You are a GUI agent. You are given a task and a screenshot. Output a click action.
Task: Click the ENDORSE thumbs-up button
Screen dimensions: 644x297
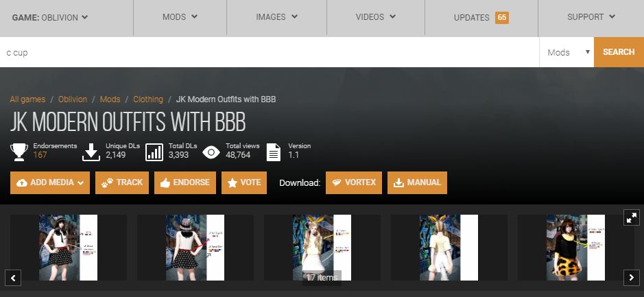[185, 183]
